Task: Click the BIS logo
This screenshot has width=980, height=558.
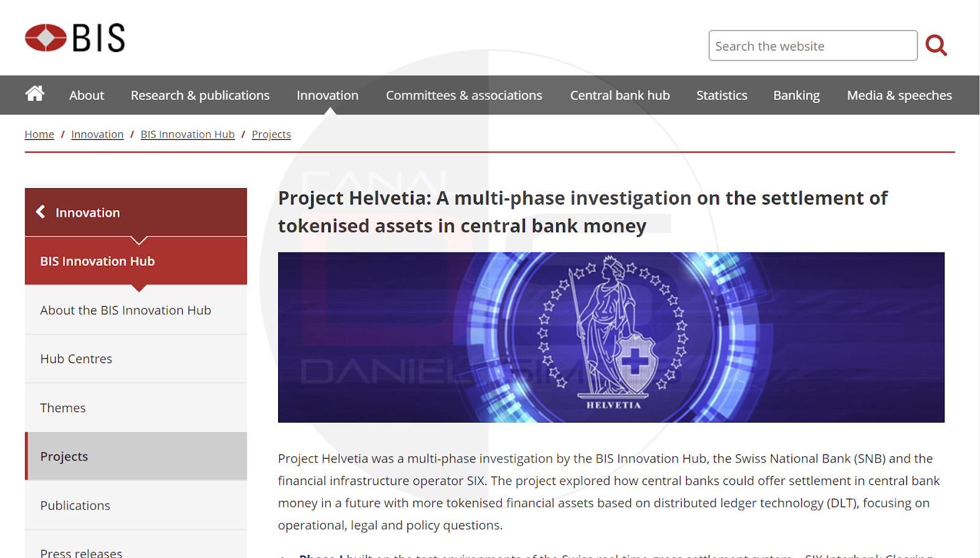Action: (x=75, y=38)
